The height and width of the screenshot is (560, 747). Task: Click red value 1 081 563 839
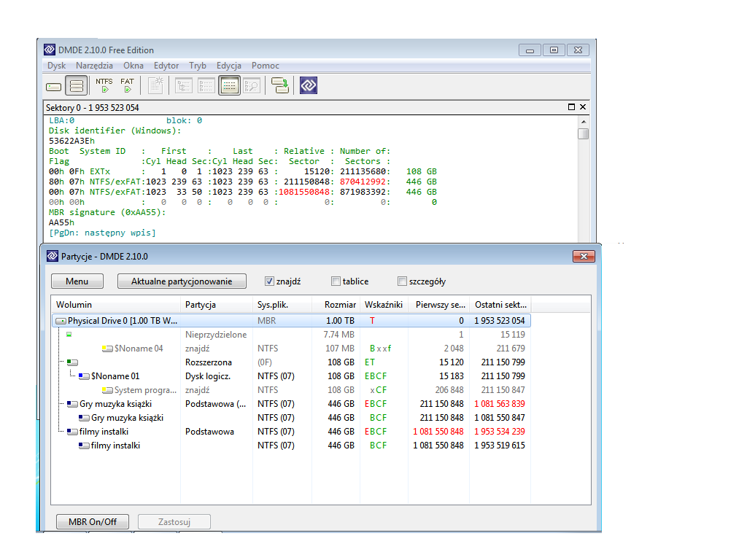coord(499,404)
